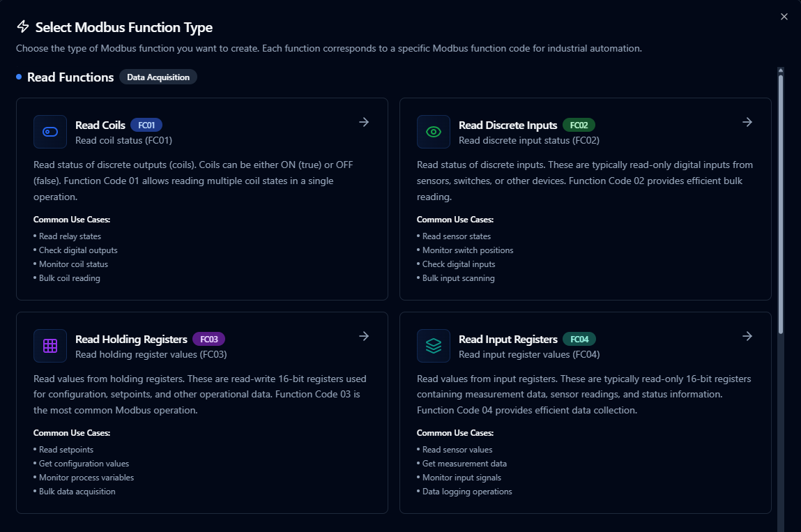Click the FC01 badge

click(146, 126)
